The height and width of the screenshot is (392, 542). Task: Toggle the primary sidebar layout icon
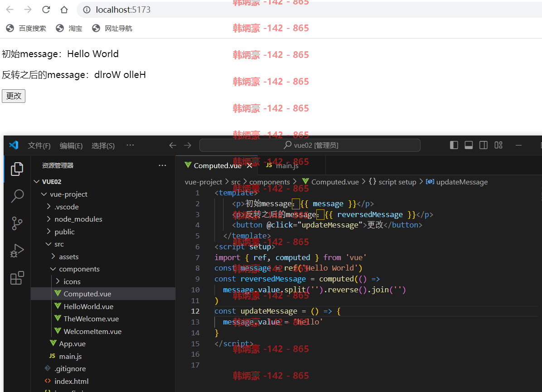pos(454,145)
